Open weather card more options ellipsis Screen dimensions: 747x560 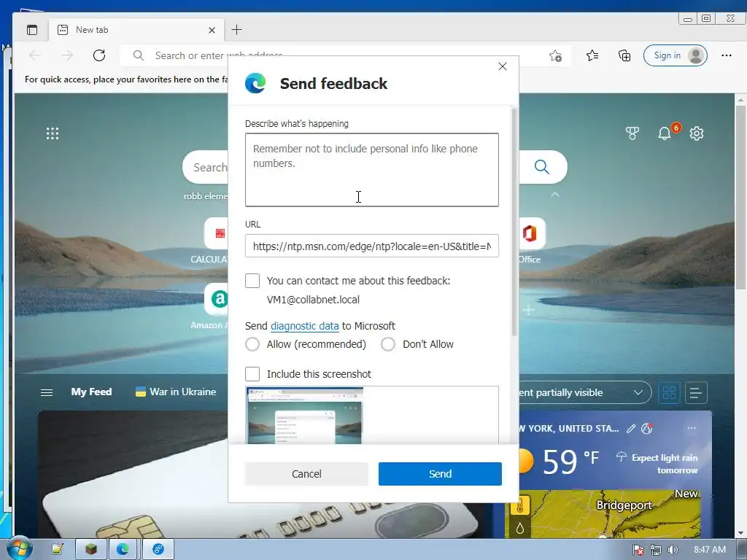point(692,428)
